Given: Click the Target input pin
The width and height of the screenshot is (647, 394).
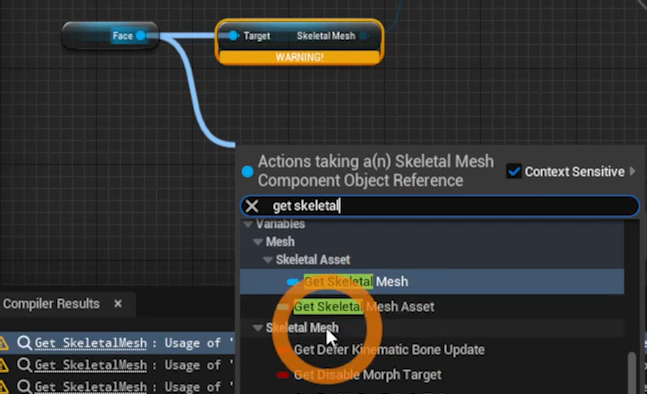Looking at the screenshot, I should point(233,36).
